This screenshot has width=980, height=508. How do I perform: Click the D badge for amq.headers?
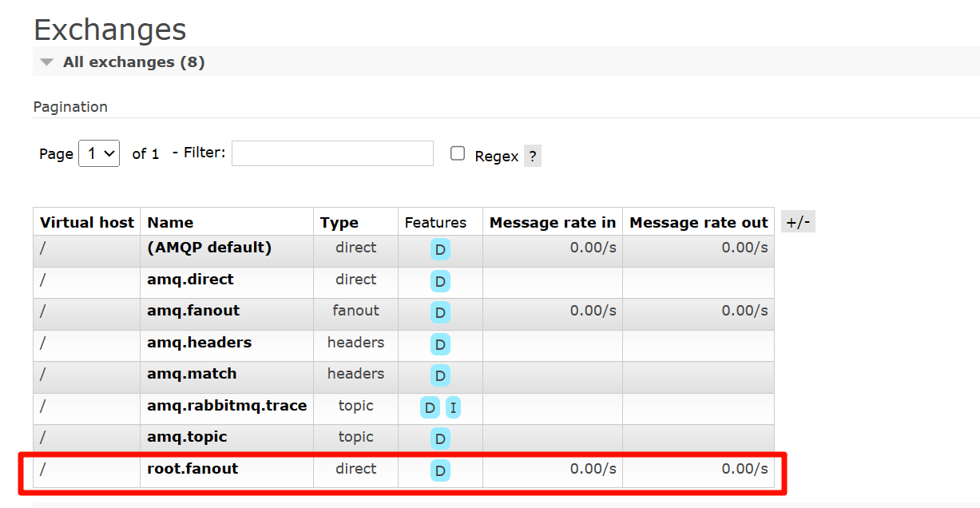click(440, 344)
